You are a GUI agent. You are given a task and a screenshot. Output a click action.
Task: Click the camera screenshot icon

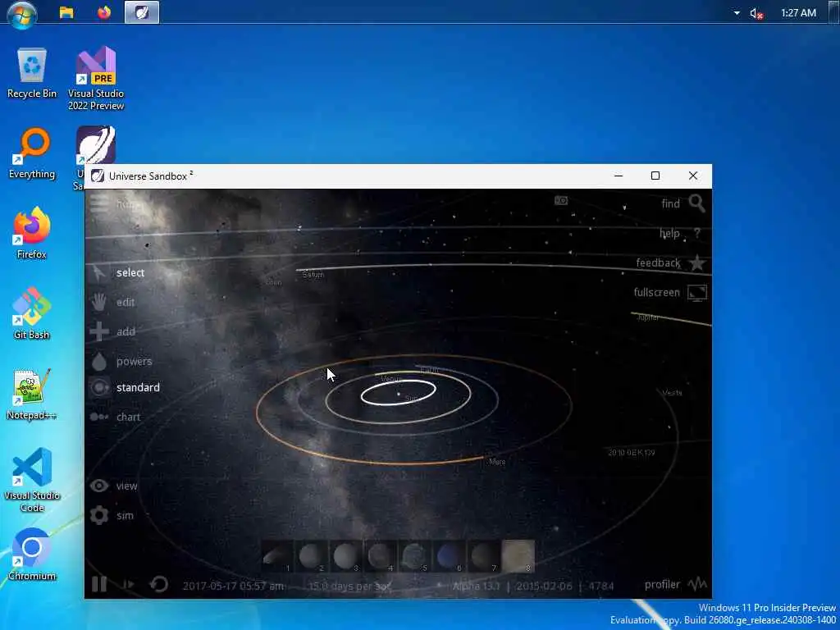click(561, 200)
